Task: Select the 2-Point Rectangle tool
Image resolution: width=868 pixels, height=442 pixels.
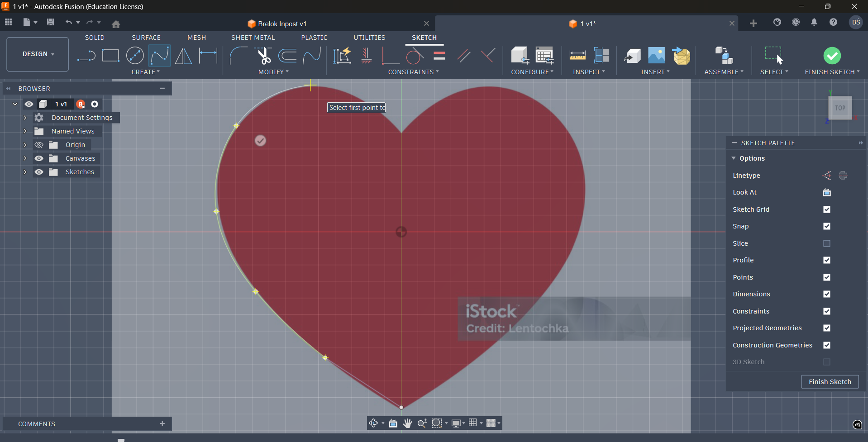Action: 110,56
